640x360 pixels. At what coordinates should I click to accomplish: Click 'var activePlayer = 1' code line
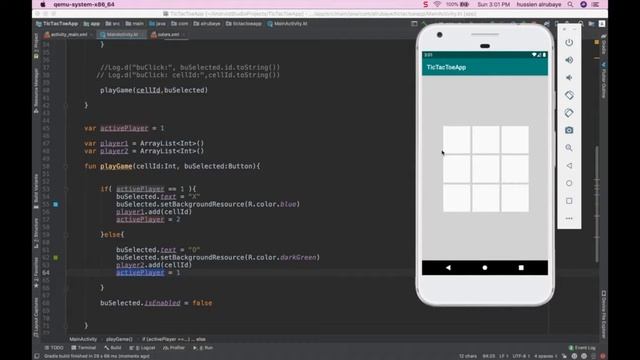pyautogui.click(x=124, y=128)
